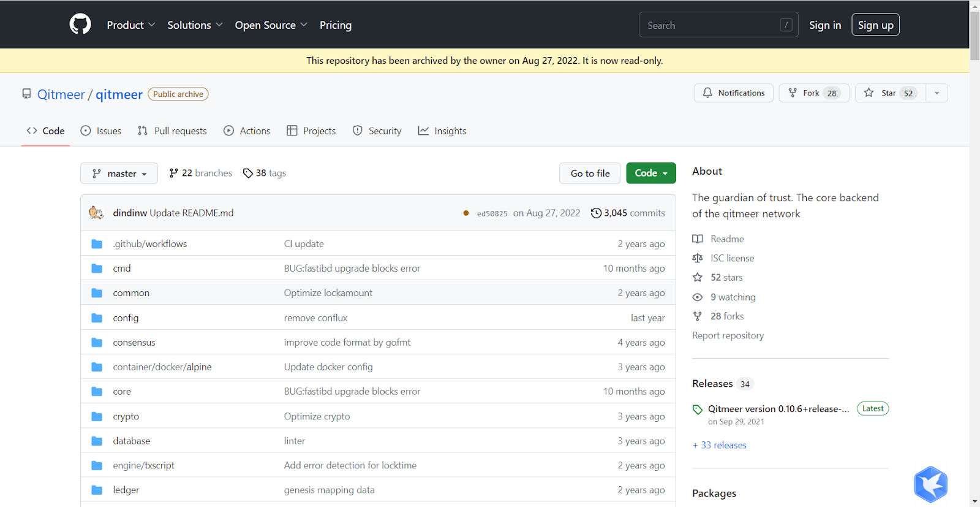Click the consensus folder icon
Image resolution: width=980 pixels, height=507 pixels.
[97, 342]
